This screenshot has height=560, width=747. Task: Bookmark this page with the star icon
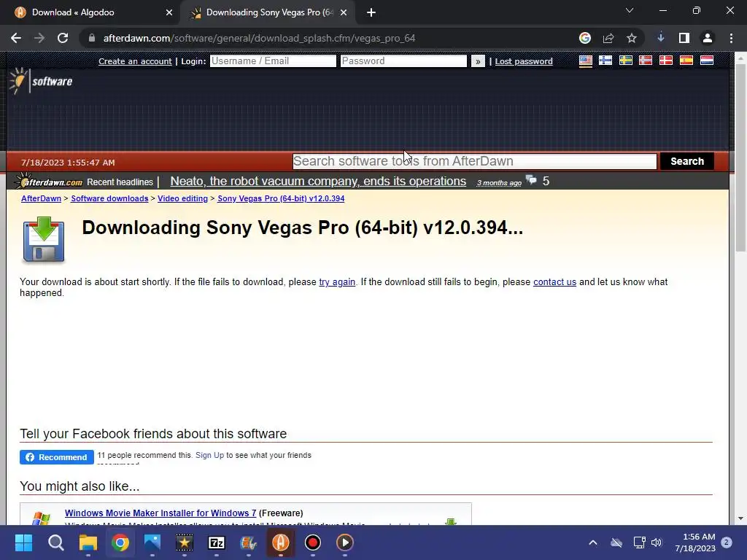(632, 38)
